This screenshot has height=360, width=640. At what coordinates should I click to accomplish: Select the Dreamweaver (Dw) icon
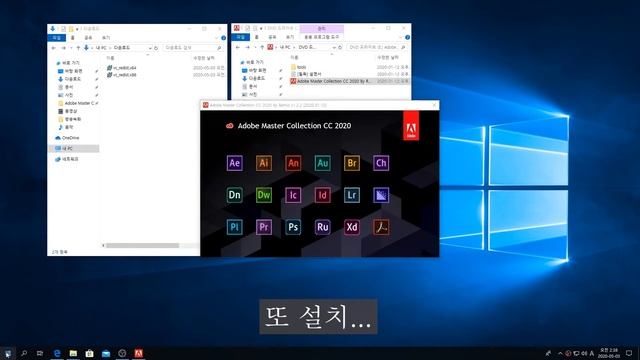click(264, 195)
